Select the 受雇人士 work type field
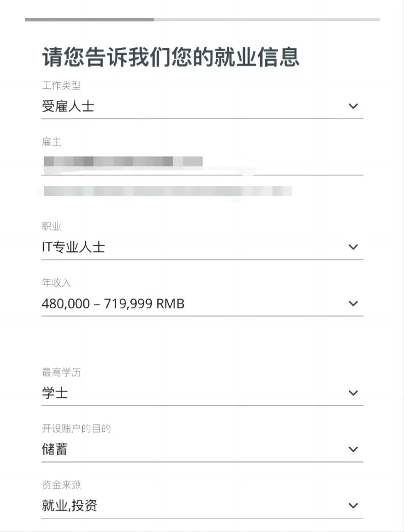The width and height of the screenshot is (404, 532). [x=203, y=107]
